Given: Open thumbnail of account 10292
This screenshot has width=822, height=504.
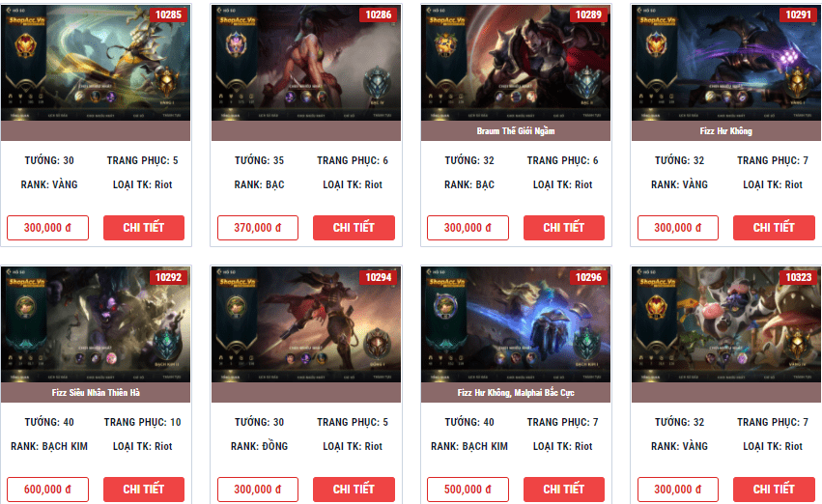Looking at the screenshot, I should click(x=96, y=324).
